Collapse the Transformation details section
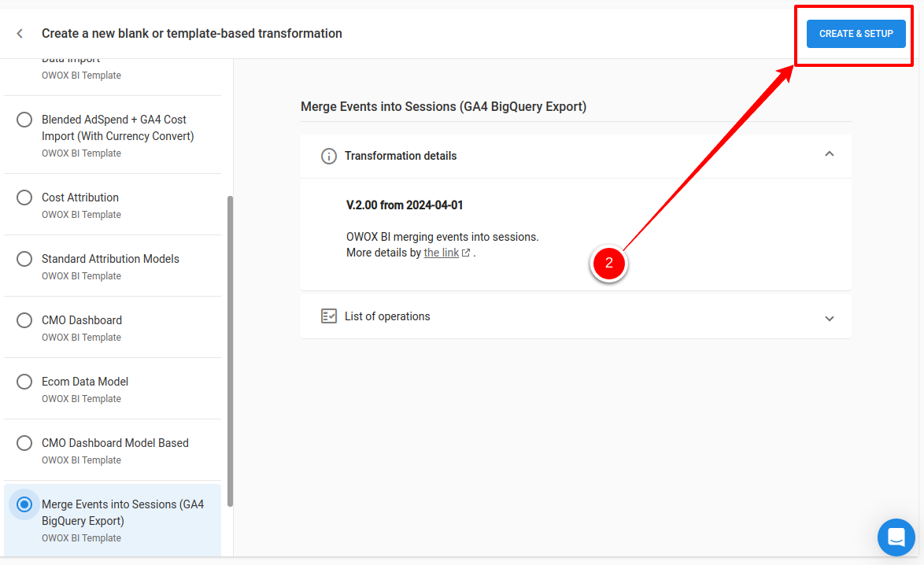 pos(829,154)
